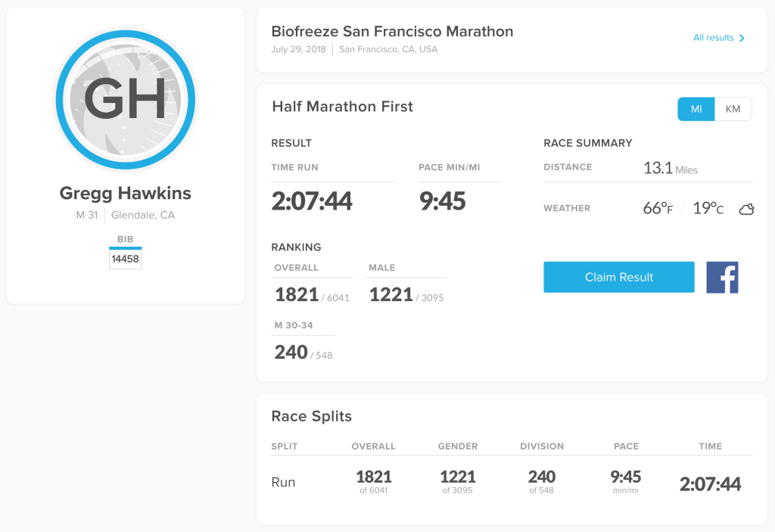
Task: Click the Gregg Hawkins name
Action: point(126,193)
